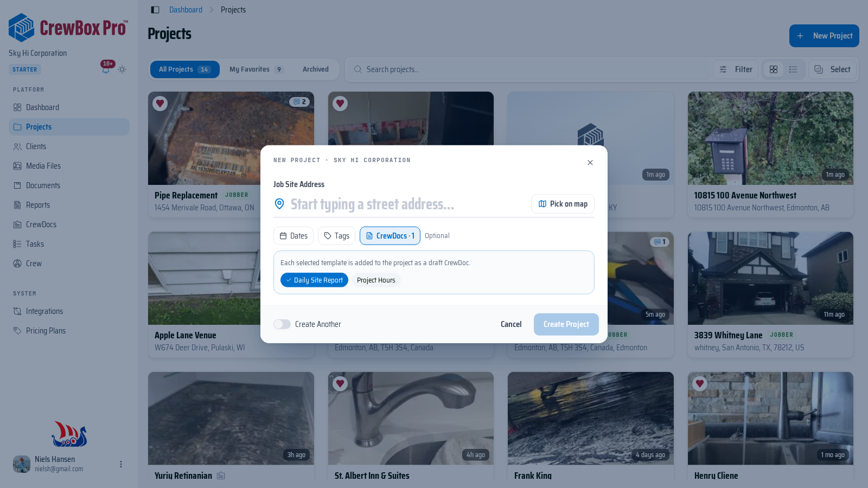Open comments badge on Pipe Replacement card

point(299,102)
